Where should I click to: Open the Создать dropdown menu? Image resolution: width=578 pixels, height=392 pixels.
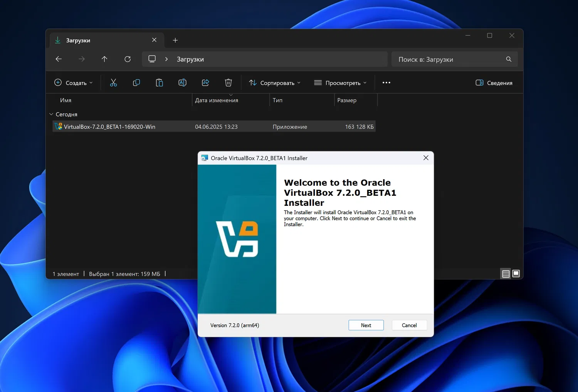coord(74,82)
